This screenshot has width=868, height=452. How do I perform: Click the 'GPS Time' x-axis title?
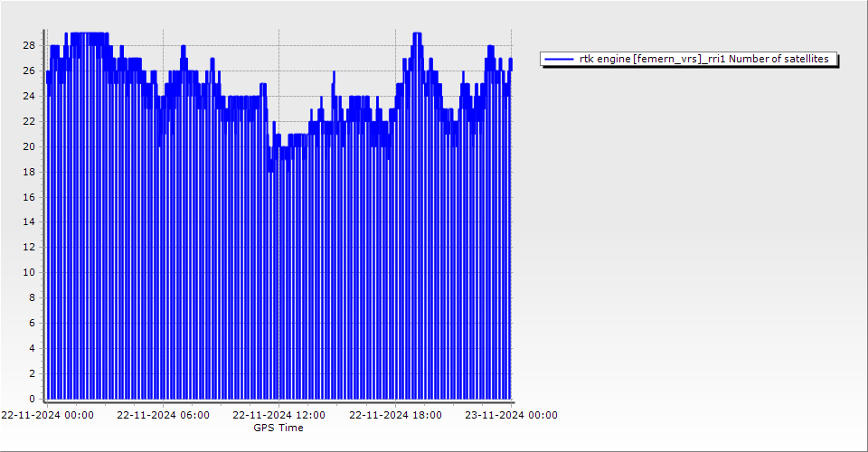pos(278,428)
